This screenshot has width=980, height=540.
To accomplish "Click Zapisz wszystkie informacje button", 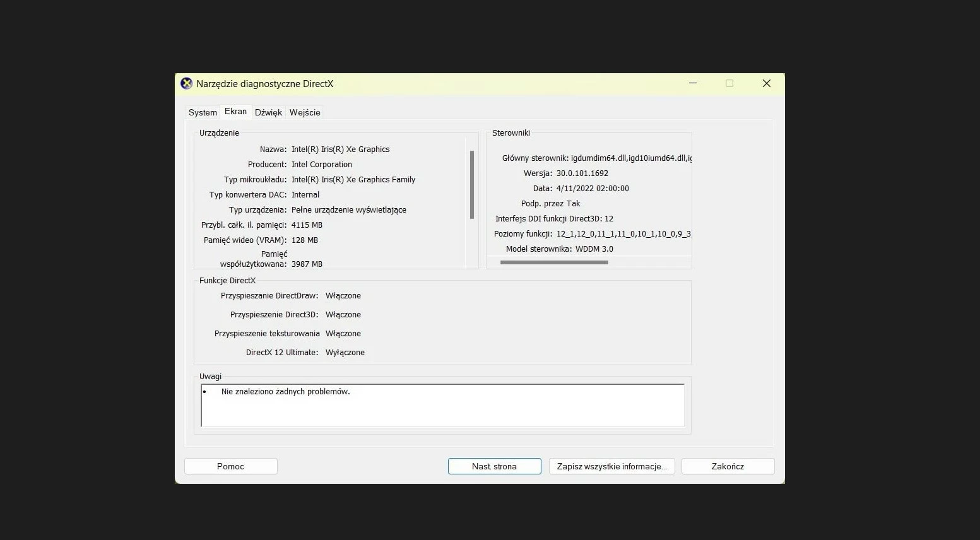I will (611, 466).
